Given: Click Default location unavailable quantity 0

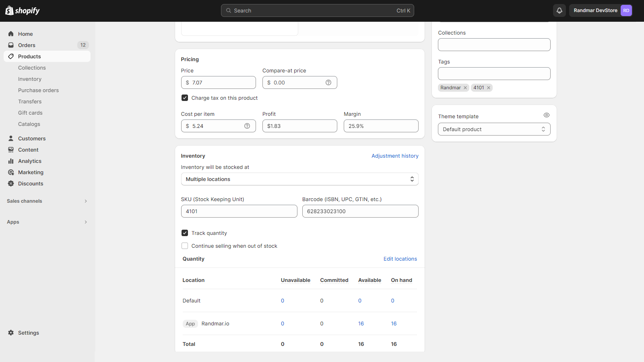Looking at the screenshot, I should 283,300.
